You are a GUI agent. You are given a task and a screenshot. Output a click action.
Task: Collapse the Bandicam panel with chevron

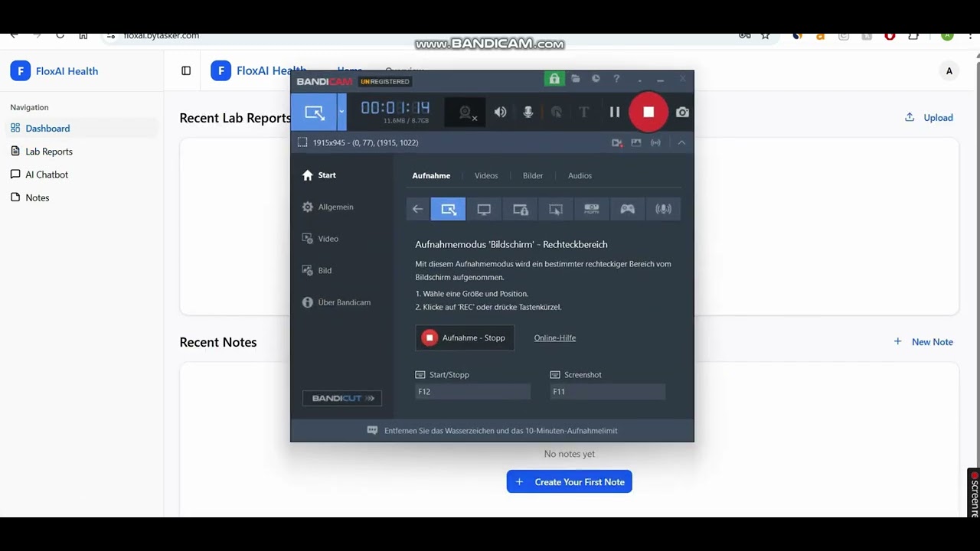[681, 142]
